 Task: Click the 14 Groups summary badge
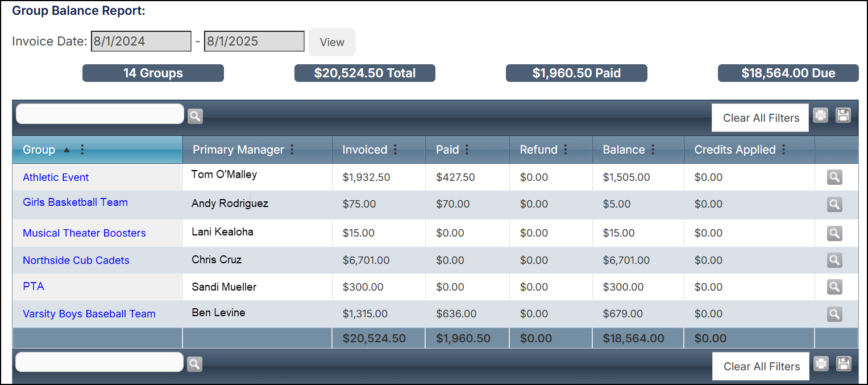153,73
